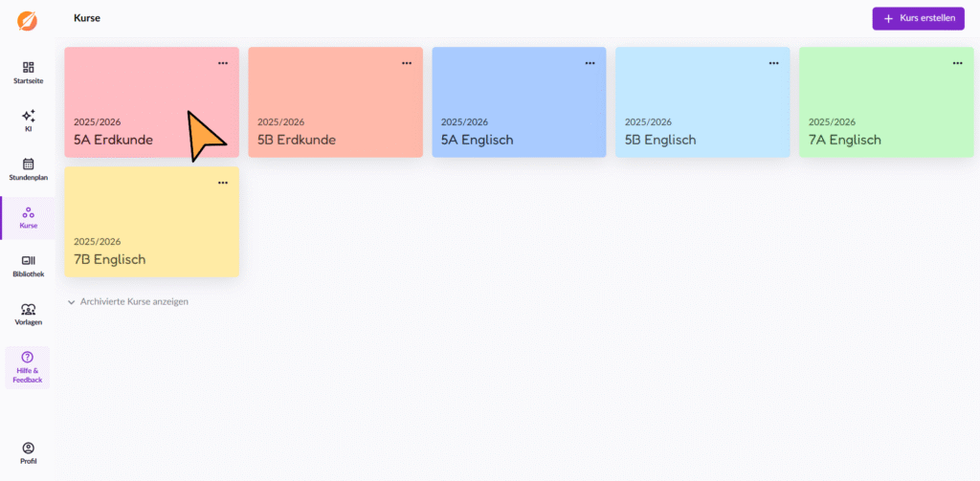980x481 pixels.
Task: Open the Startseite dashboard icon
Action: [28, 67]
